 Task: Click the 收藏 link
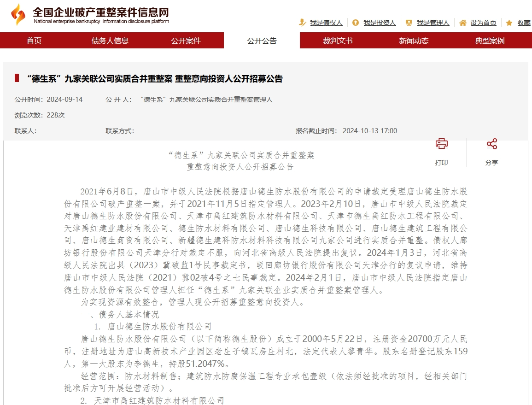[524, 23]
